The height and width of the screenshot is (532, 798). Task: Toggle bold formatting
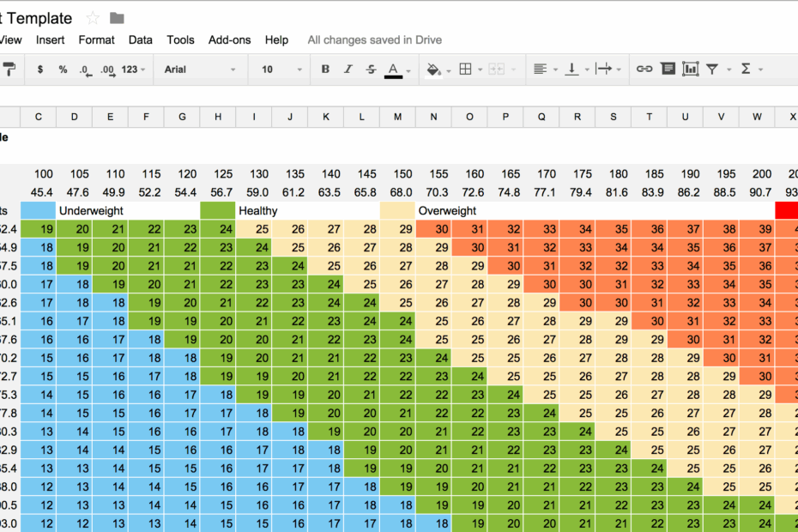click(326, 70)
